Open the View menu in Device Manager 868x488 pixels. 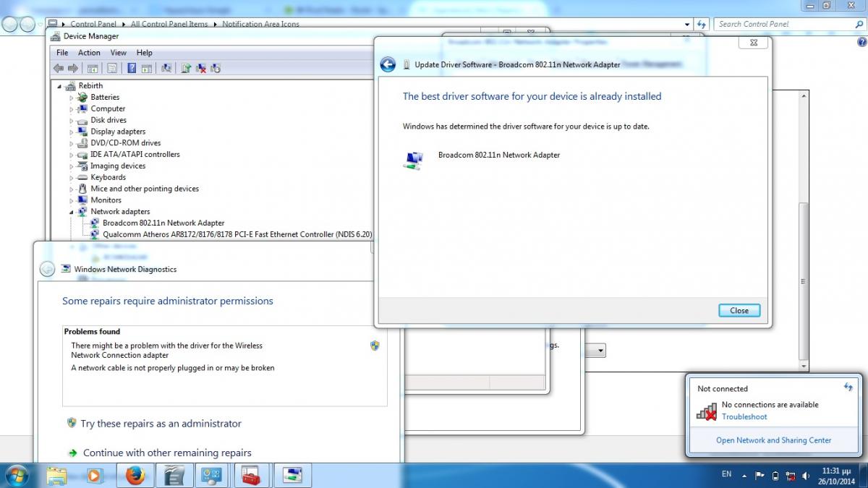[x=119, y=53]
